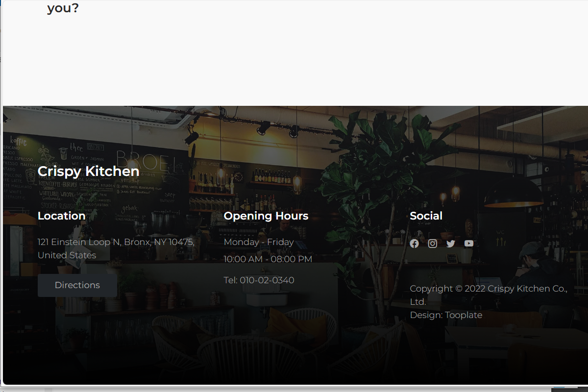588x392 pixels.
Task: Click the United States address line
Action: (67, 255)
